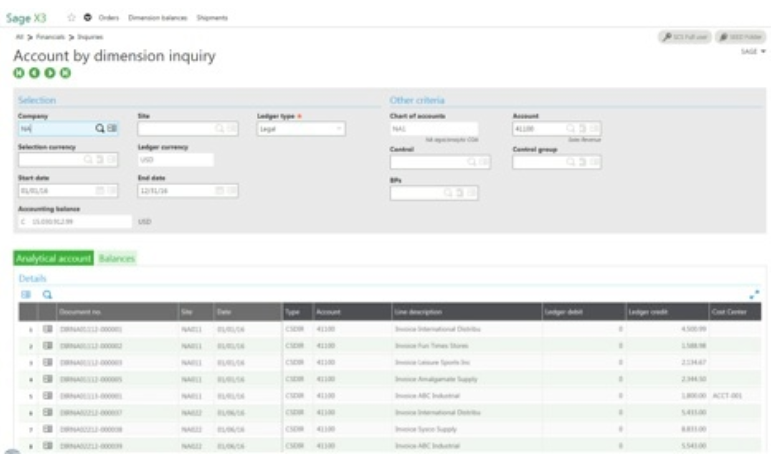Click the Line description column header

[466, 312]
